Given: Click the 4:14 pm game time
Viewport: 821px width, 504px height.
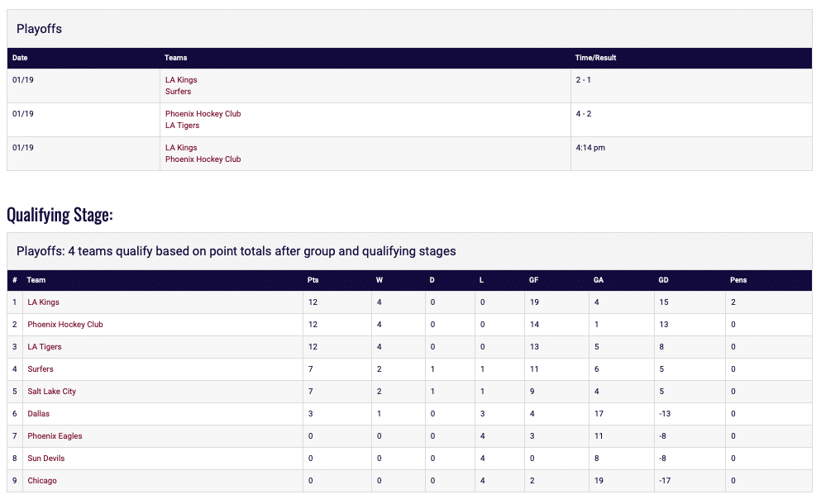Looking at the screenshot, I should [x=589, y=148].
